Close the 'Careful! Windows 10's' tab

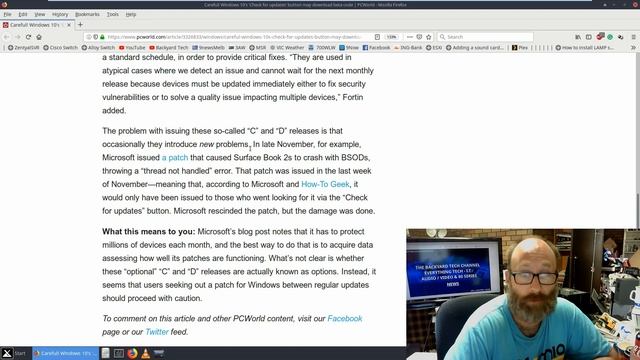[x=69, y=25]
